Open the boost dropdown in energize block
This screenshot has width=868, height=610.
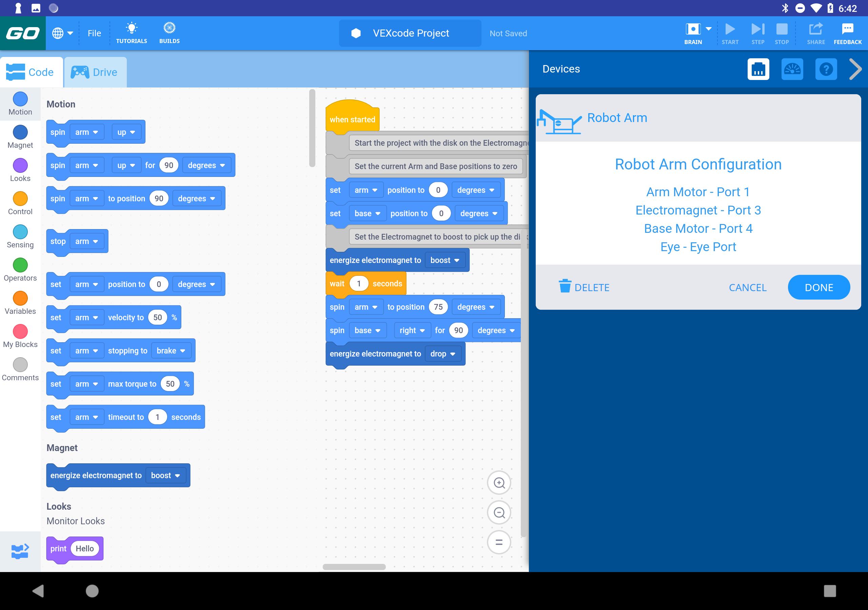pos(445,260)
